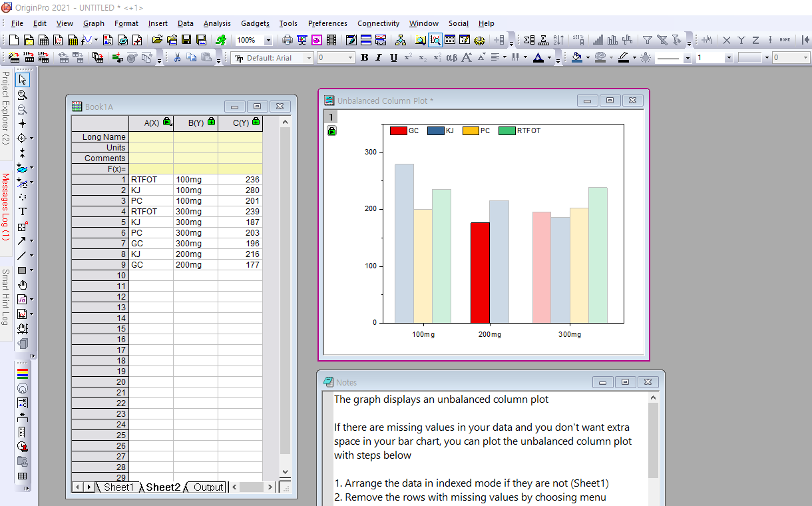Set column as Y designation icon

click(x=741, y=40)
